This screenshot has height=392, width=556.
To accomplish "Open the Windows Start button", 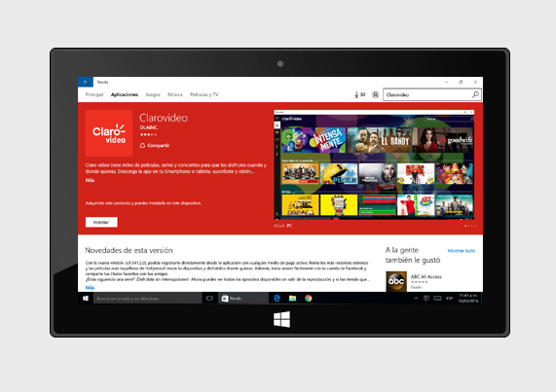I will click(86, 299).
